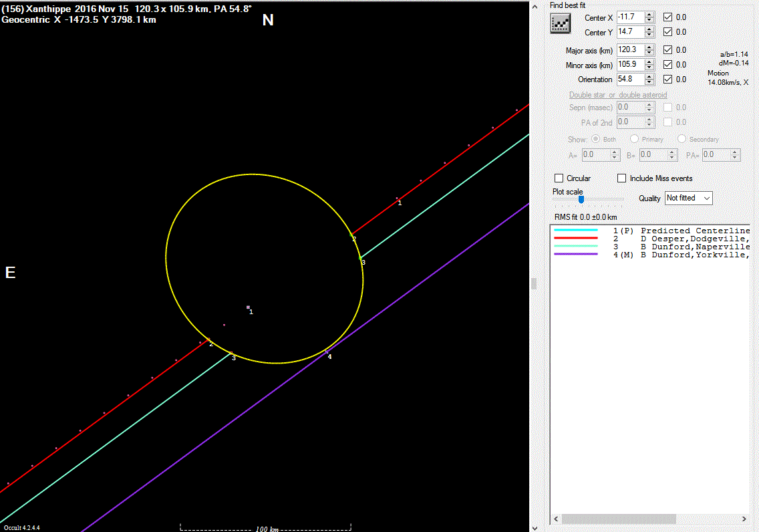Click into the Orientation input field
Screen dimensions: 759x532
coord(631,79)
